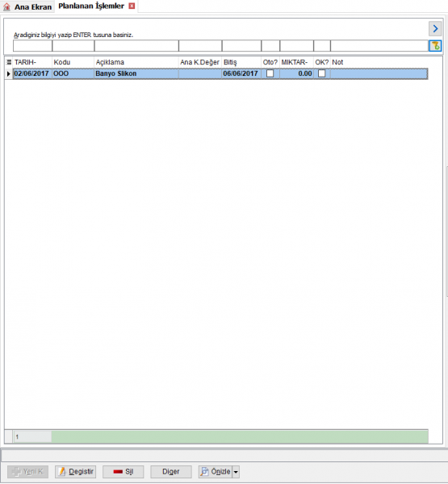This screenshot has height=484, width=448.
Task: Click the filter icon beside search fields
Action: click(435, 46)
